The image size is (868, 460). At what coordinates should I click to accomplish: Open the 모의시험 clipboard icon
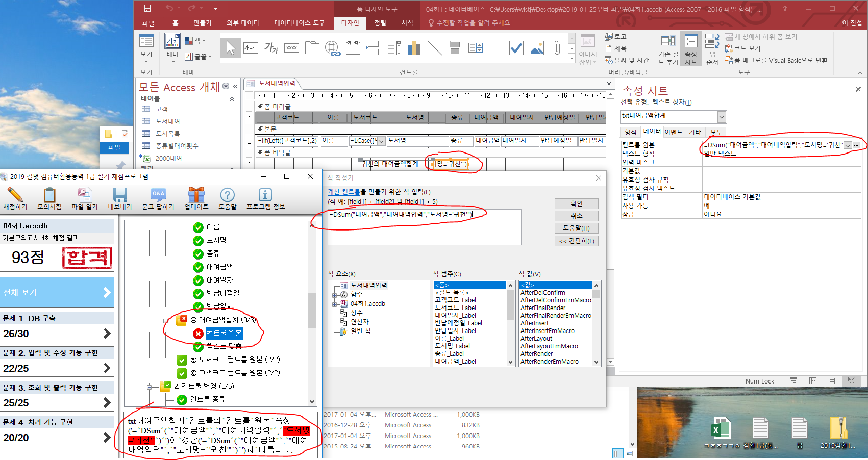49,196
